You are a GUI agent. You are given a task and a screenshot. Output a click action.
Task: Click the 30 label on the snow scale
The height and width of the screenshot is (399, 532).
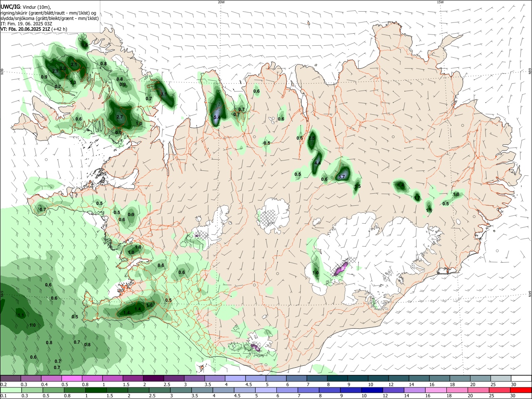coord(513,384)
